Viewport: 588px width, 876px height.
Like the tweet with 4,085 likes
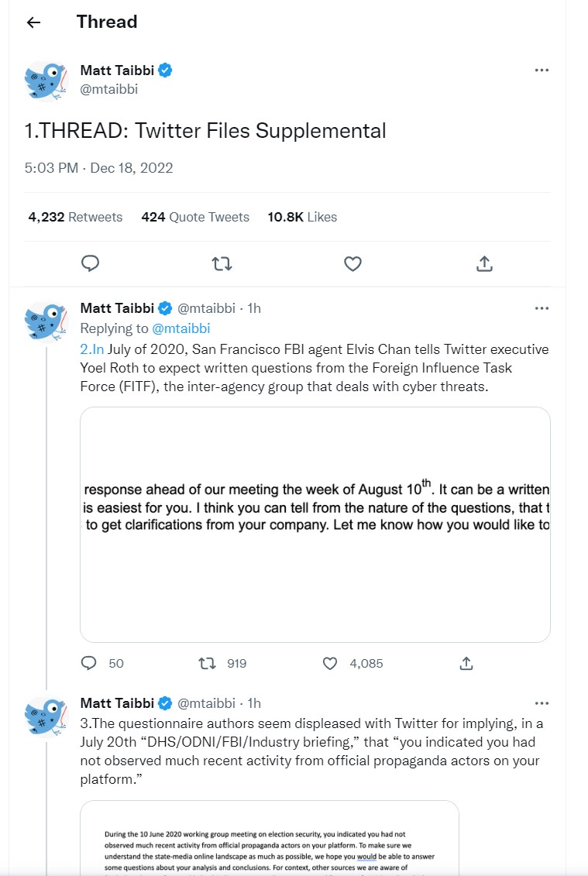click(x=330, y=663)
